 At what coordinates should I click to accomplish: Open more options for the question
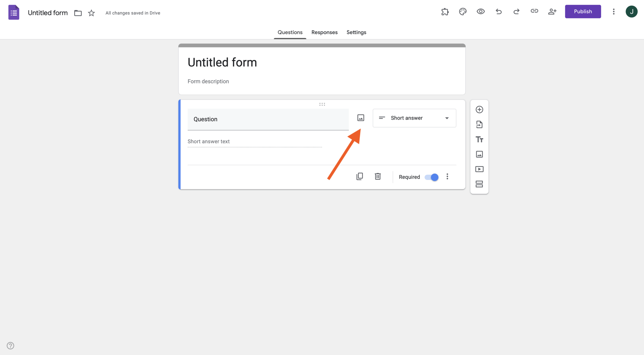447,177
